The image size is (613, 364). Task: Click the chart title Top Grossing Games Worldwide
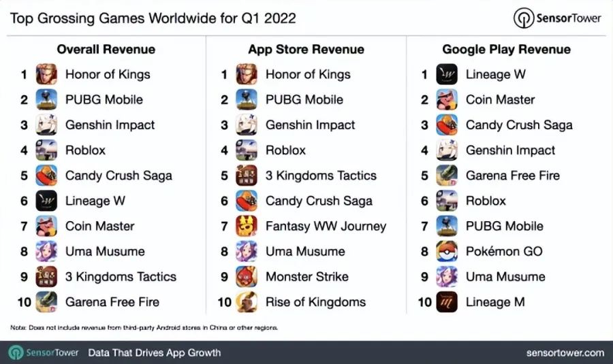tap(153, 18)
